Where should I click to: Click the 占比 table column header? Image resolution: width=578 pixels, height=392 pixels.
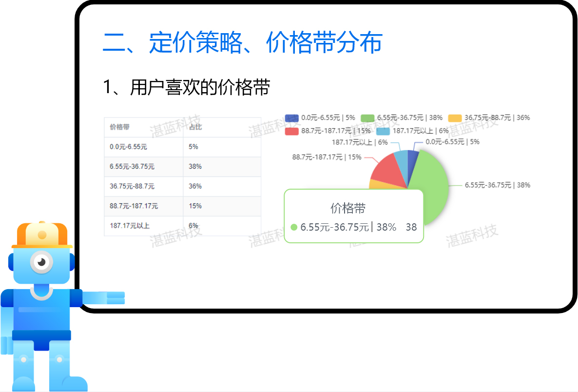tap(195, 127)
